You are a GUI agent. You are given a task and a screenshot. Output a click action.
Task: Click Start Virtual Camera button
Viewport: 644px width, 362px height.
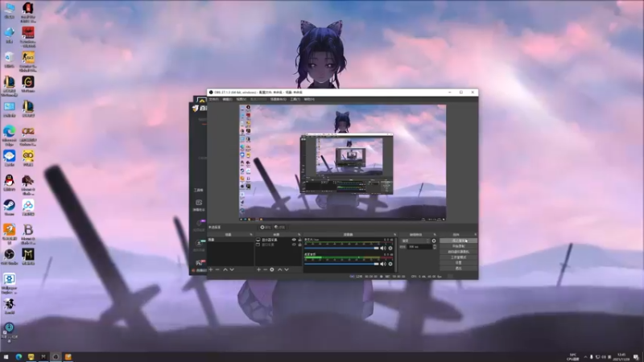[458, 252]
